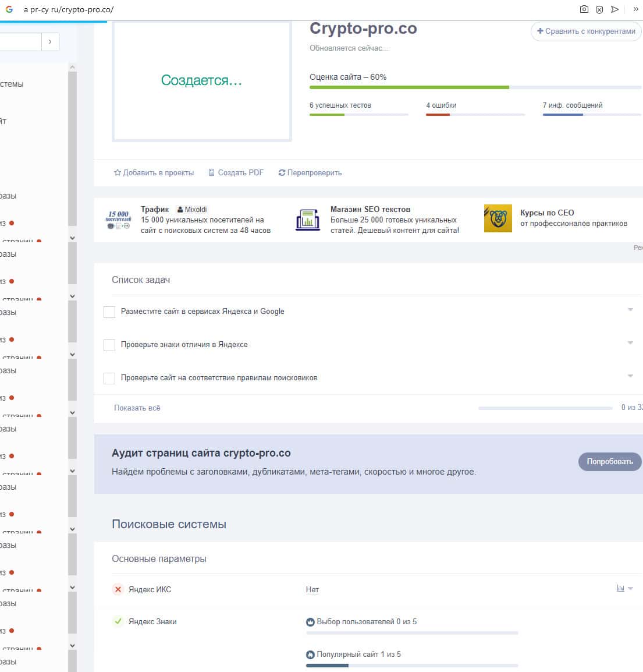Click the "Показать всё" link
This screenshot has width=643, height=672.
click(x=137, y=408)
